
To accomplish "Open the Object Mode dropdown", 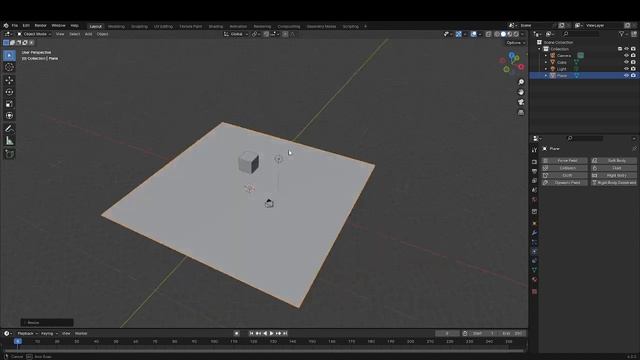I will click(34, 34).
